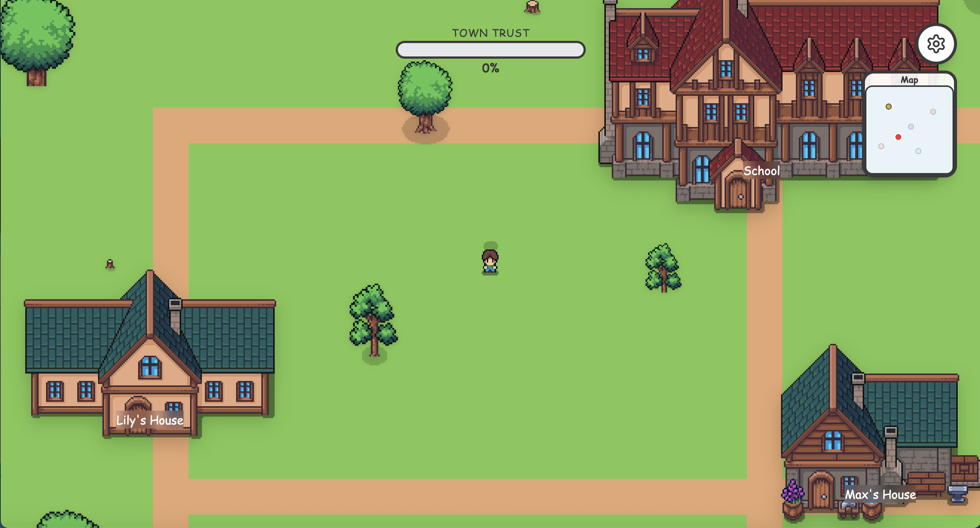Click the gold dot on the minimap
The image size is (980, 528).
(x=888, y=107)
